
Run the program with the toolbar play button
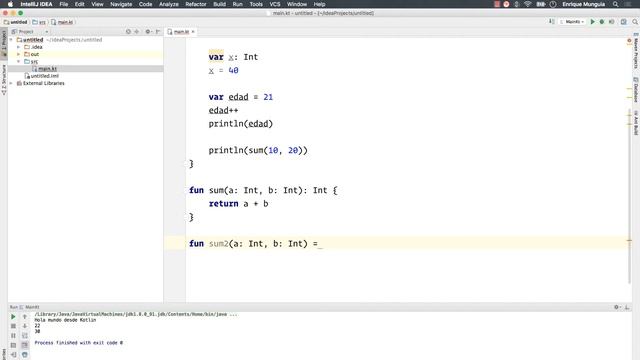click(x=593, y=22)
